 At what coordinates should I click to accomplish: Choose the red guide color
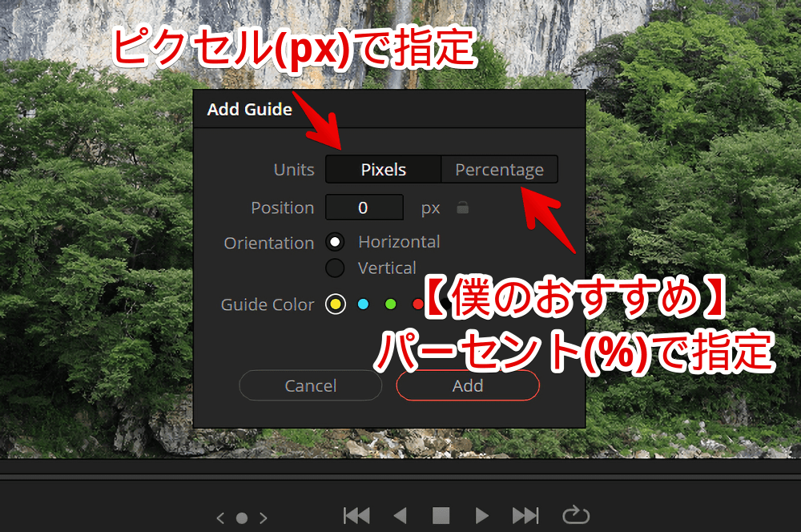tap(418, 304)
